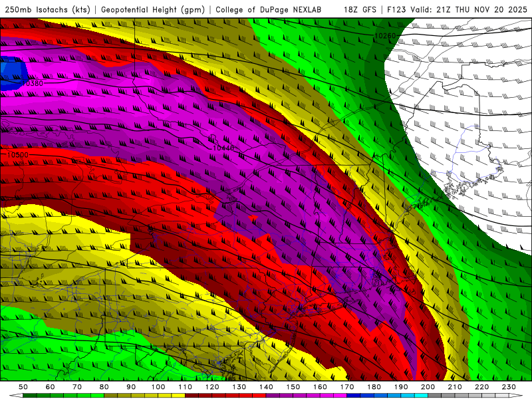Click the 'College of DuPage NEXLAB' text
The width and height of the screenshot is (532, 399).
pyautogui.click(x=269, y=9)
